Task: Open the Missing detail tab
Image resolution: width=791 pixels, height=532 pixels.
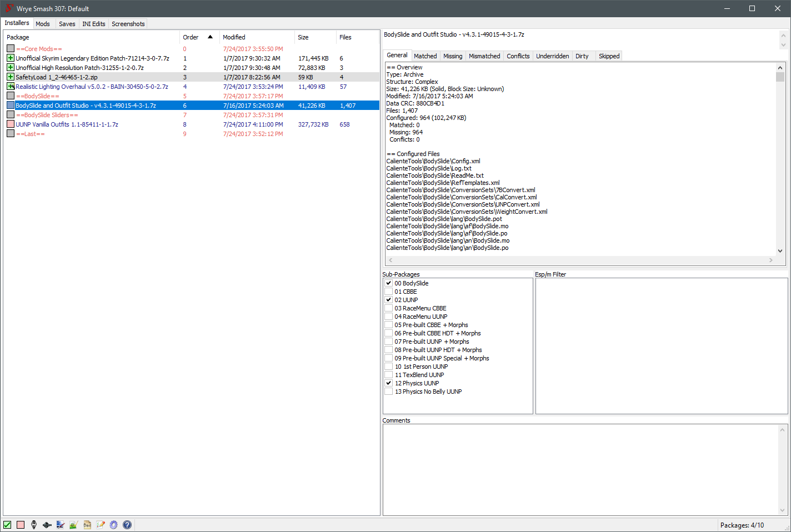Action: 453,56
